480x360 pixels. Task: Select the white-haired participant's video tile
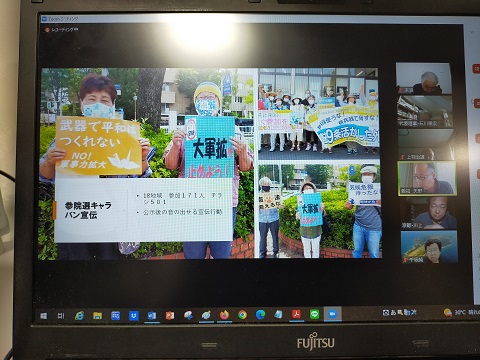[x=423, y=78]
